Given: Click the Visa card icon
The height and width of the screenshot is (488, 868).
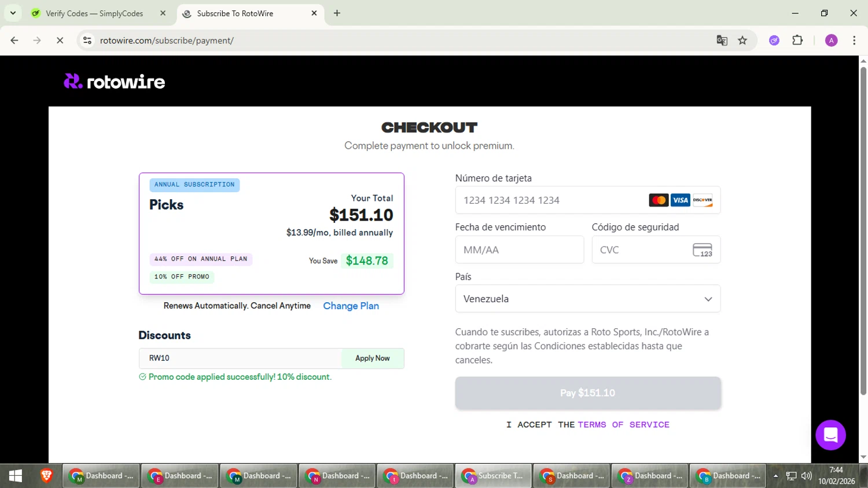Looking at the screenshot, I should click(x=681, y=200).
